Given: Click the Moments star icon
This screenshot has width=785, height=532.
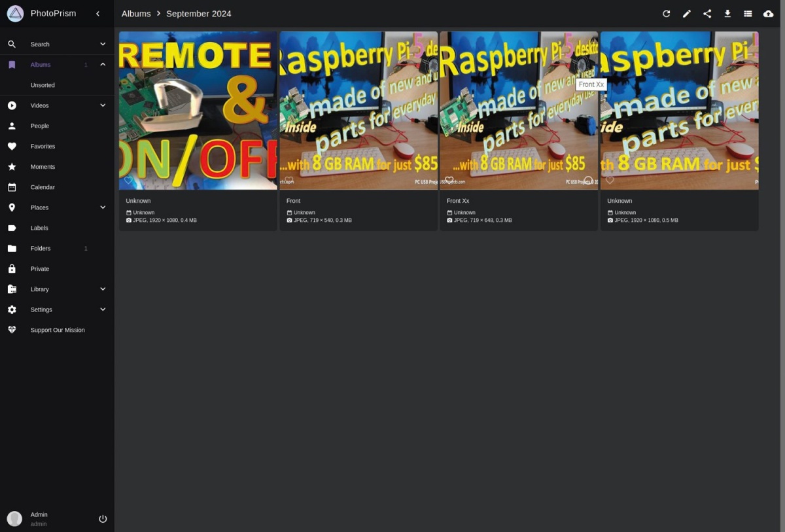Looking at the screenshot, I should click(12, 167).
